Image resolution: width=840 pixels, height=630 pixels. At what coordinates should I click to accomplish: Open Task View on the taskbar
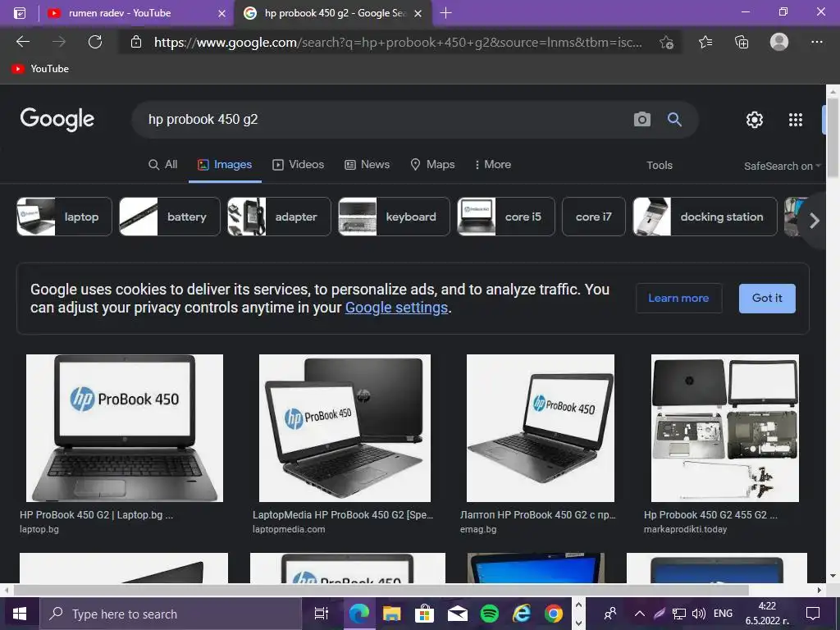(x=321, y=614)
